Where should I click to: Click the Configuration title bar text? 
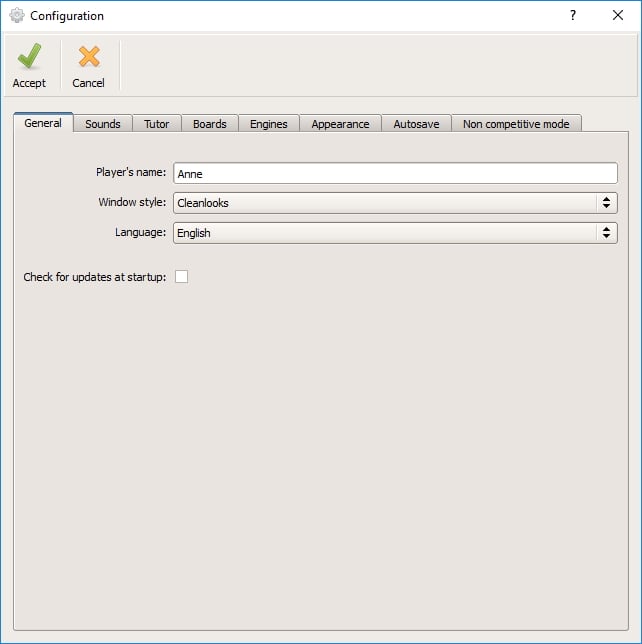pos(67,16)
